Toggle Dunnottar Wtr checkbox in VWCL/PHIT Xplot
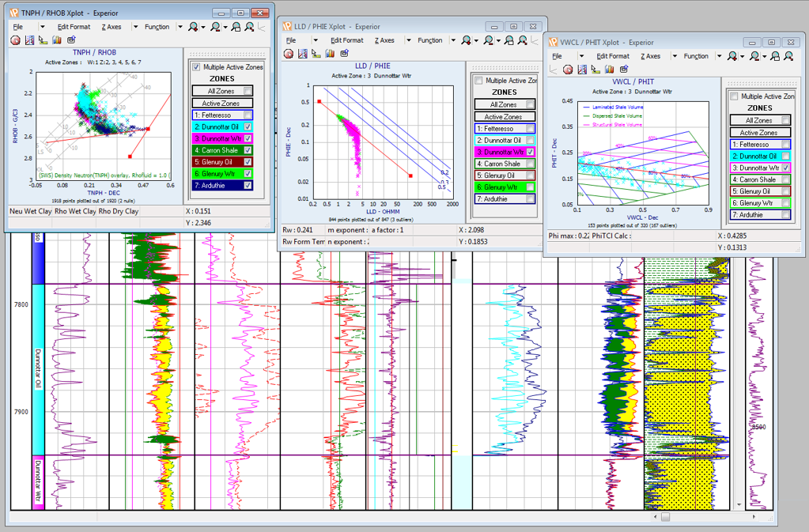The width and height of the screenshot is (809, 532). (785, 168)
